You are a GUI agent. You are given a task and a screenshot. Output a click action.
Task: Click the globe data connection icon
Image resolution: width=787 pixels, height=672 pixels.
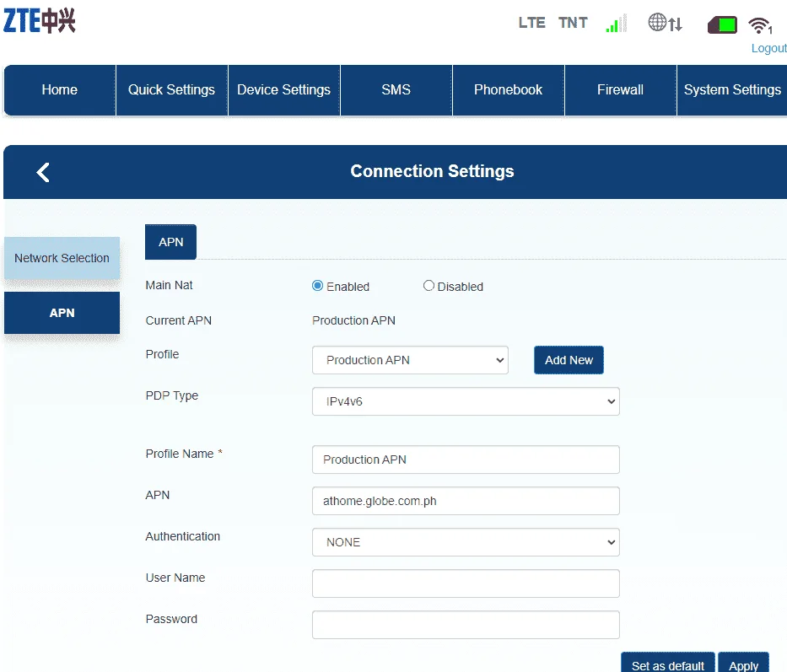(665, 23)
